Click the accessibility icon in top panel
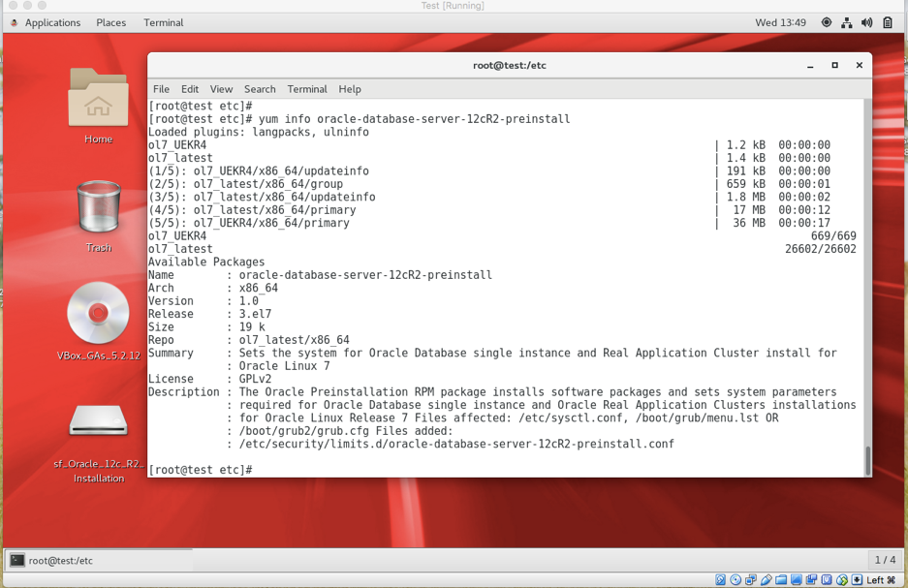This screenshot has height=588, width=908. click(827, 22)
